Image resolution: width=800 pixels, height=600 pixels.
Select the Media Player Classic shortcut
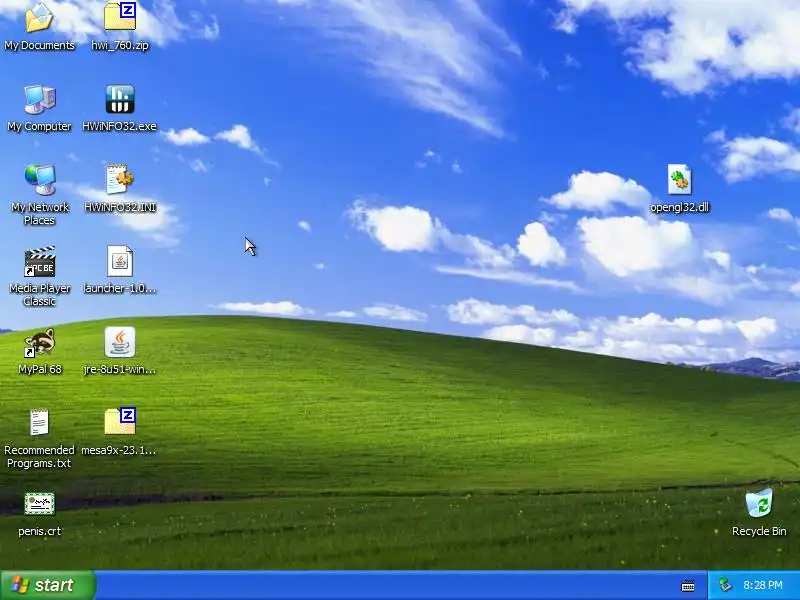pyautogui.click(x=39, y=261)
